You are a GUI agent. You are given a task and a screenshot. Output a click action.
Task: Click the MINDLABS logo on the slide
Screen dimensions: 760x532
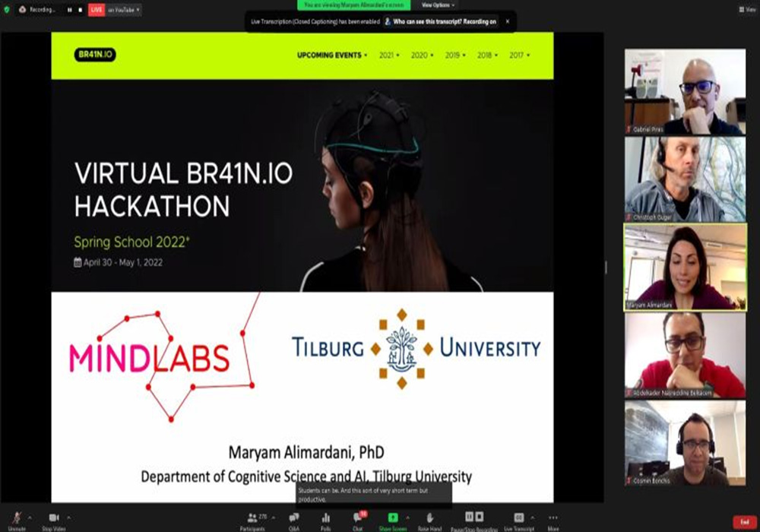(x=149, y=359)
